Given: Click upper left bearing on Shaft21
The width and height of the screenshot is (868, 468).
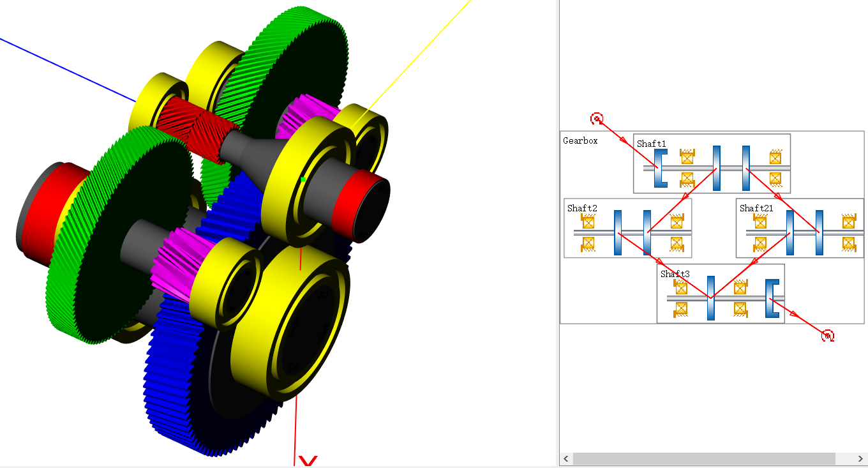Looking at the screenshot, I should coord(759,222).
